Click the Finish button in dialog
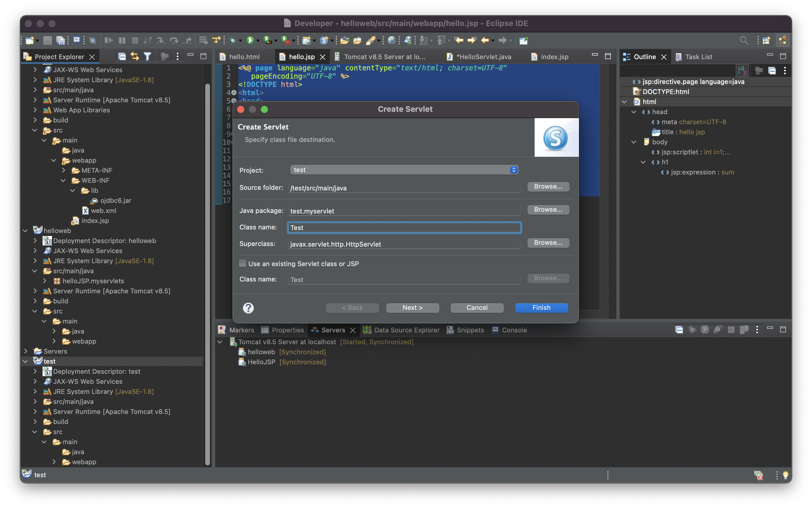This screenshot has width=812, height=508. coord(541,308)
